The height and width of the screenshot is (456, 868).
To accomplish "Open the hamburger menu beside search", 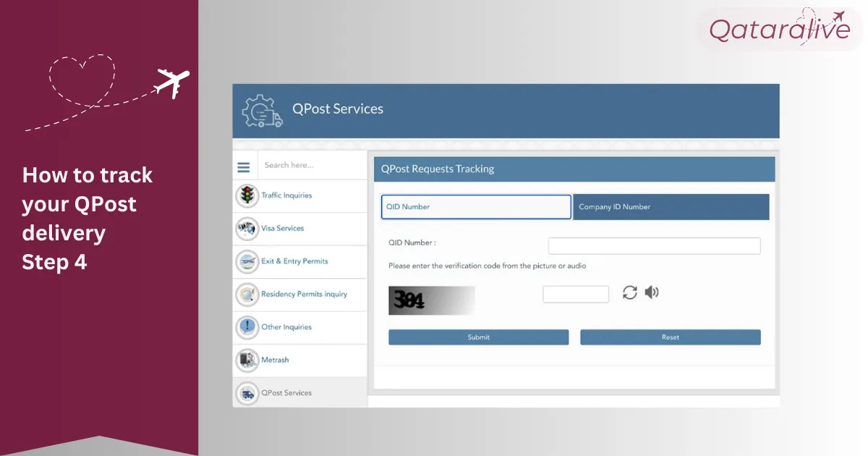I will click(244, 167).
